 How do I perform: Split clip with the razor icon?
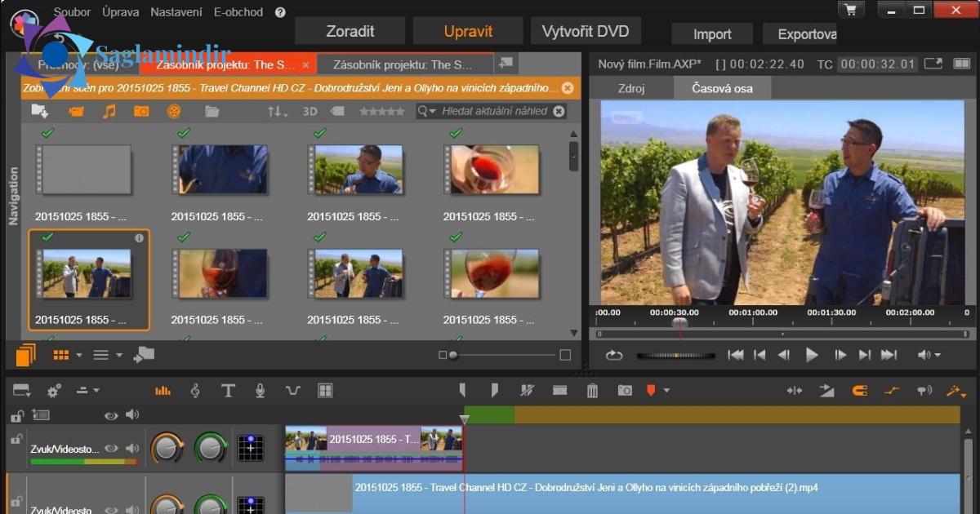[527, 391]
